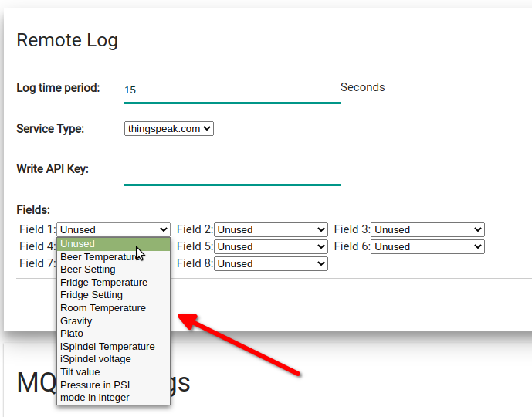The height and width of the screenshot is (417, 532).
Task: Select mode in integer option
Action: 114,398
